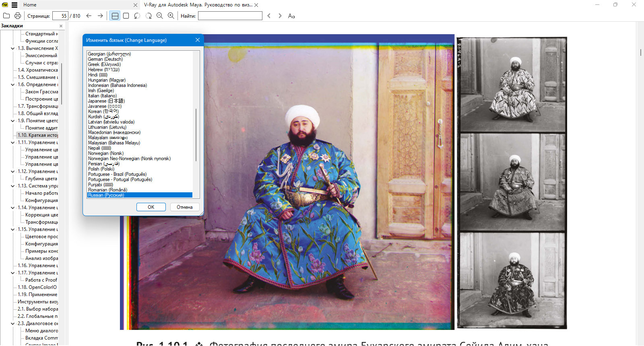The width and height of the screenshot is (644, 346).
Task: Go to previous page arrow
Action: [89, 16]
